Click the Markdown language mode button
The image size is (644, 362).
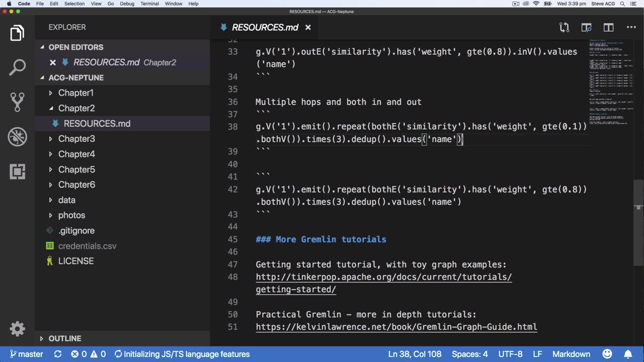[571, 354]
